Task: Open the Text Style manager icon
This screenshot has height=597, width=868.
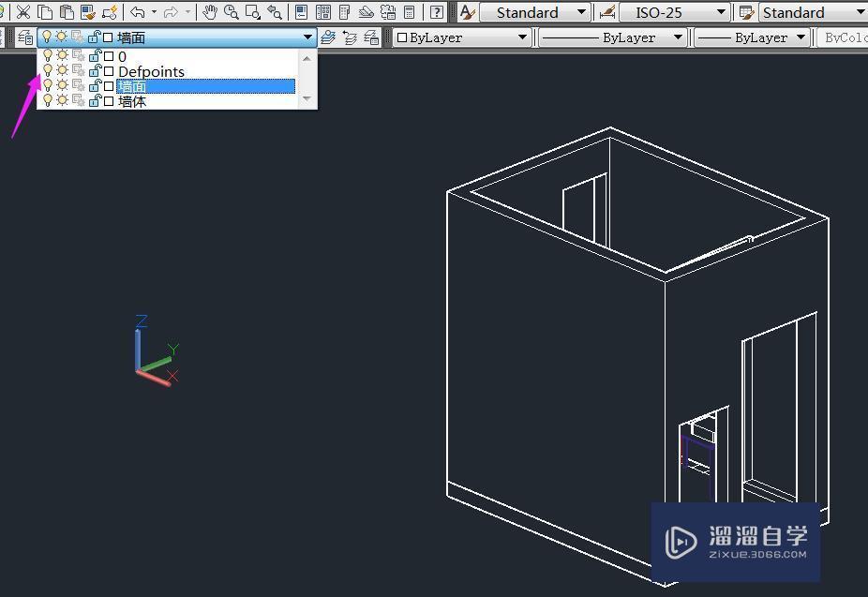Action: coord(467,11)
